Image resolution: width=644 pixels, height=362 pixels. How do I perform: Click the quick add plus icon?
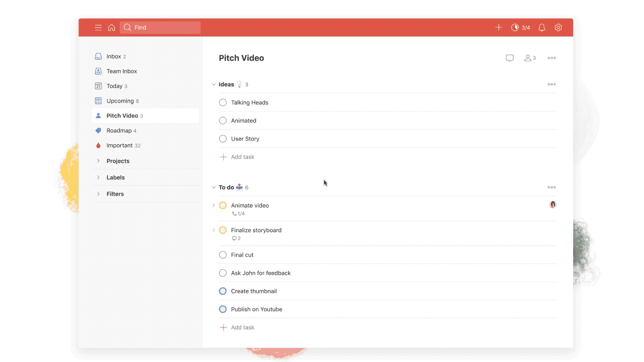pyautogui.click(x=499, y=27)
